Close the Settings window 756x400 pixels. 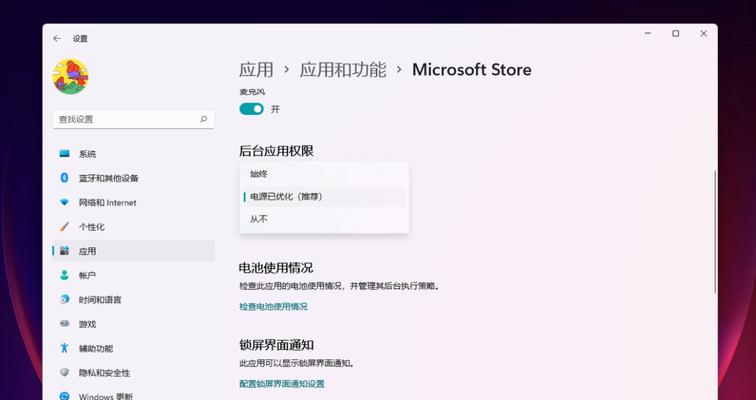click(x=703, y=34)
